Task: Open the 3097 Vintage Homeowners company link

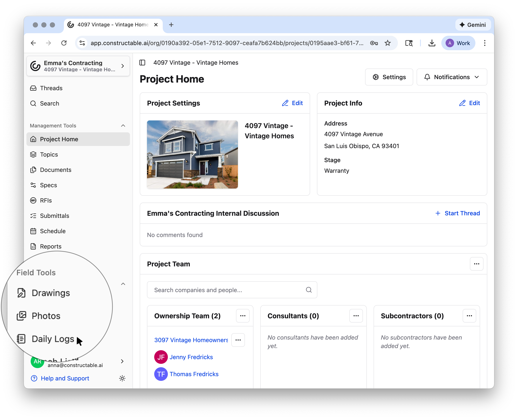Action: (x=191, y=340)
